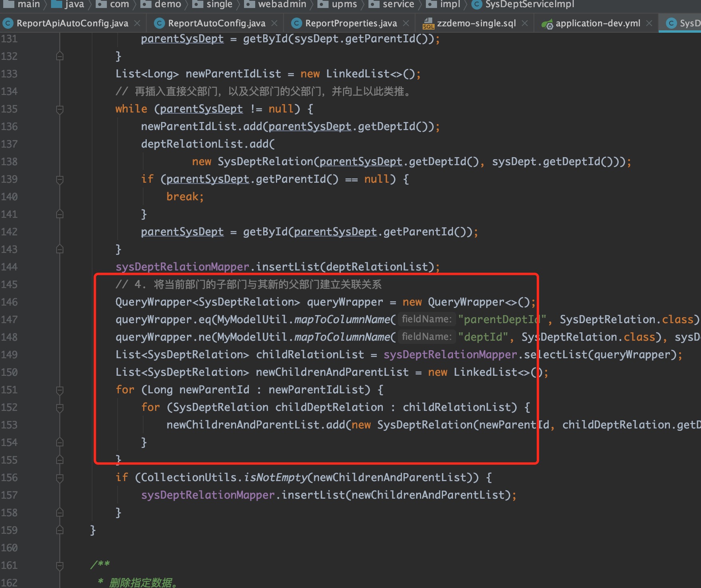Screen dimensions: 701x588
Task: Close the ReportProperties.java tab
Action: [406, 23]
